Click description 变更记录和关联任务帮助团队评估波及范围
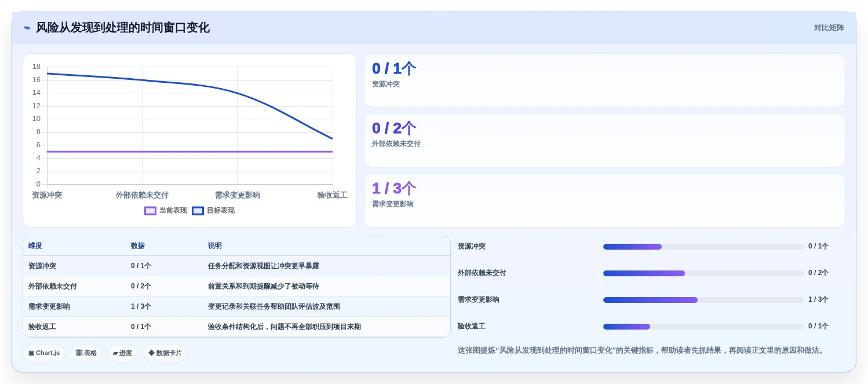Screen dimensions: 868x384 (274, 307)
